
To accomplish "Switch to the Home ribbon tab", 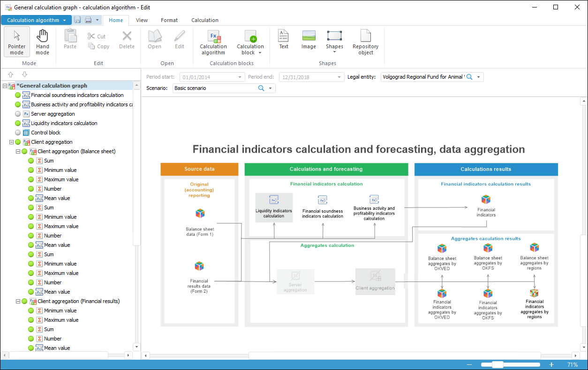I will (116, 20).
